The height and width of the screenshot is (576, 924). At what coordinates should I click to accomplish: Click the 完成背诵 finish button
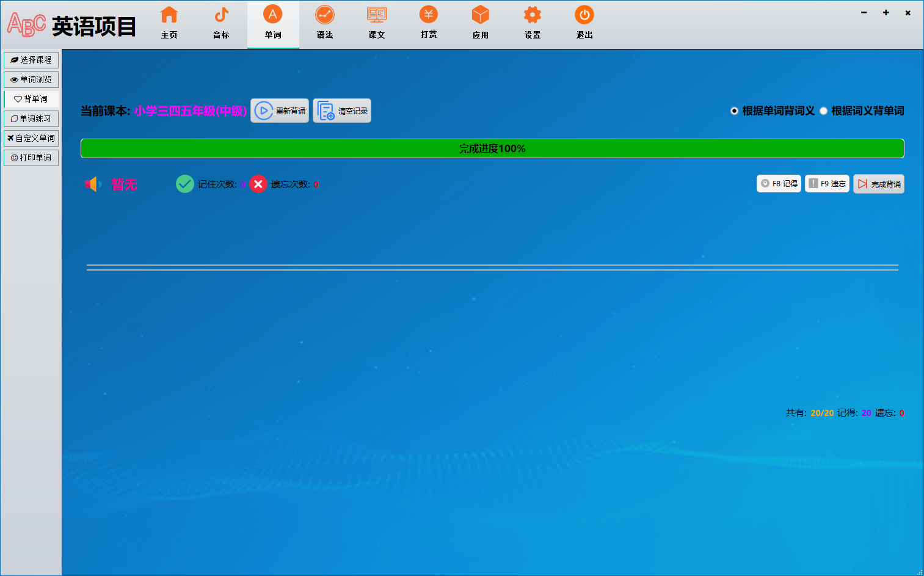pyautogui.click(x=879, y=184)
